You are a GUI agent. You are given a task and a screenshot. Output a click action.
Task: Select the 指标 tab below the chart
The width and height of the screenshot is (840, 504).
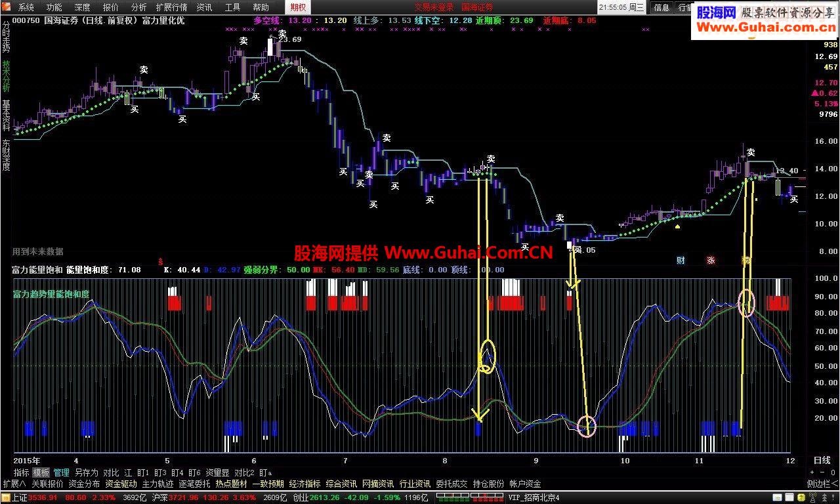tap(21, 472)
